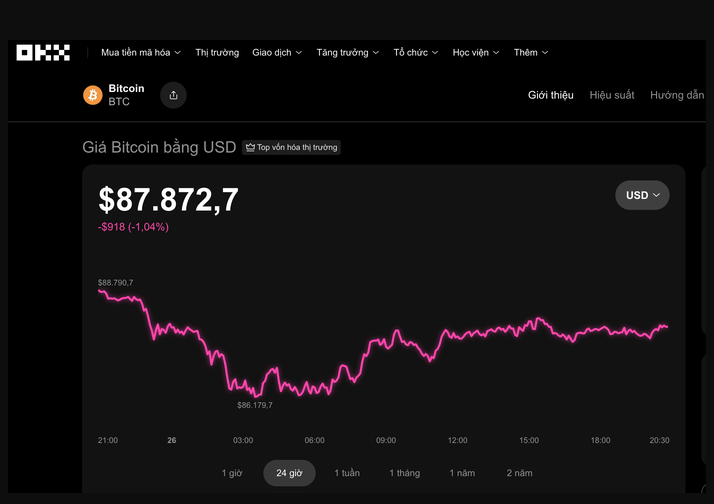Click the OKX logo icon

point(43,52)
